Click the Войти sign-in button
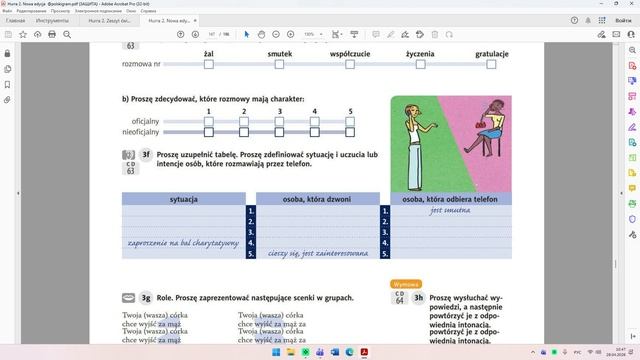The width and height of the screenshot is (640, 360). [x=623, y=20]
